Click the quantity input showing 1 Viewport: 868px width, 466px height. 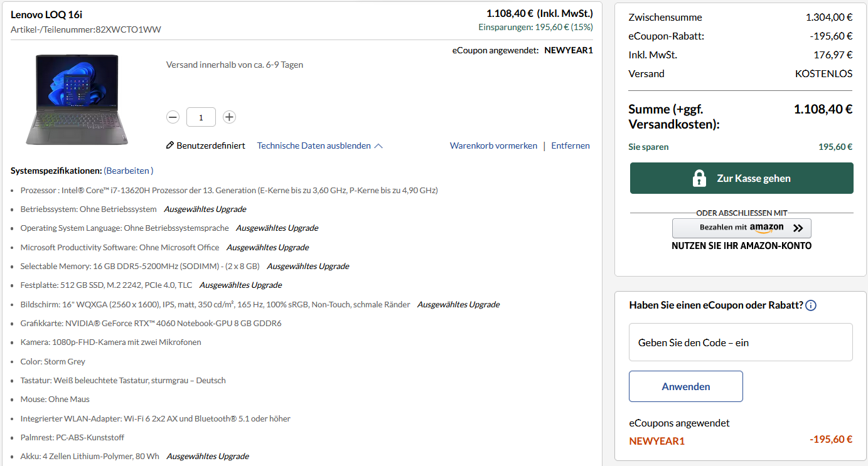tap(201, 117)
